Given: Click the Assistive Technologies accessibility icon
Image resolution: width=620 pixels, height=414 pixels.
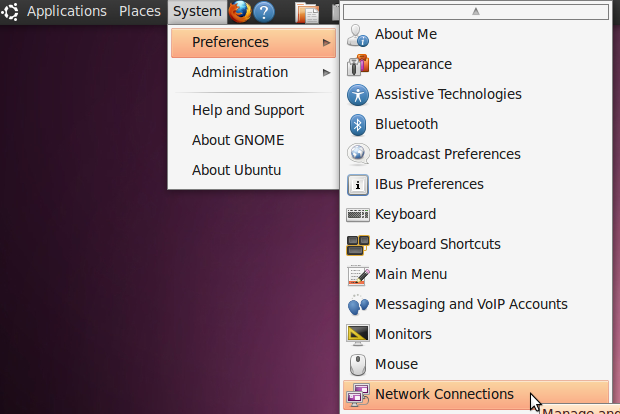Looking at the screenshot, I should point(358,94).
